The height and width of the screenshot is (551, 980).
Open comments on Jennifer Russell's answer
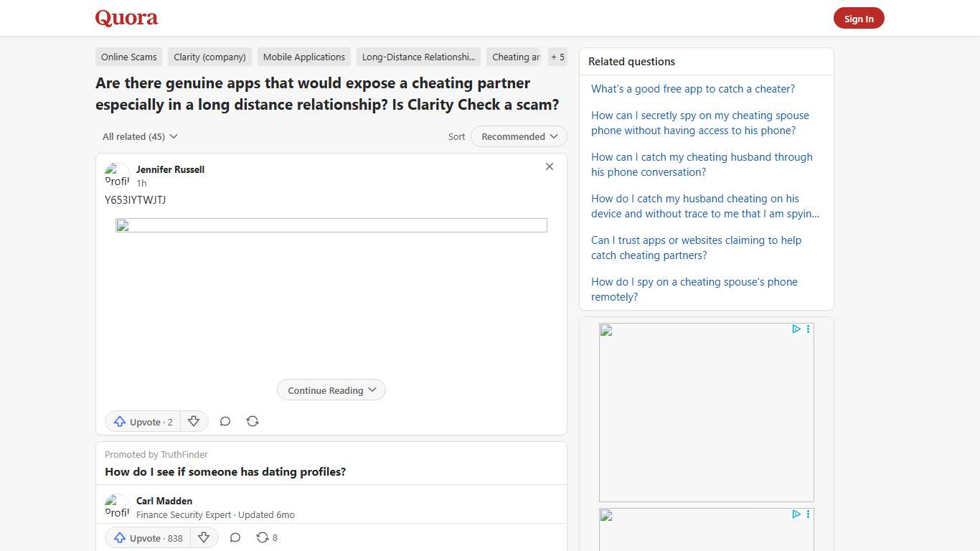pyautogui.click(x=225, y=422)
